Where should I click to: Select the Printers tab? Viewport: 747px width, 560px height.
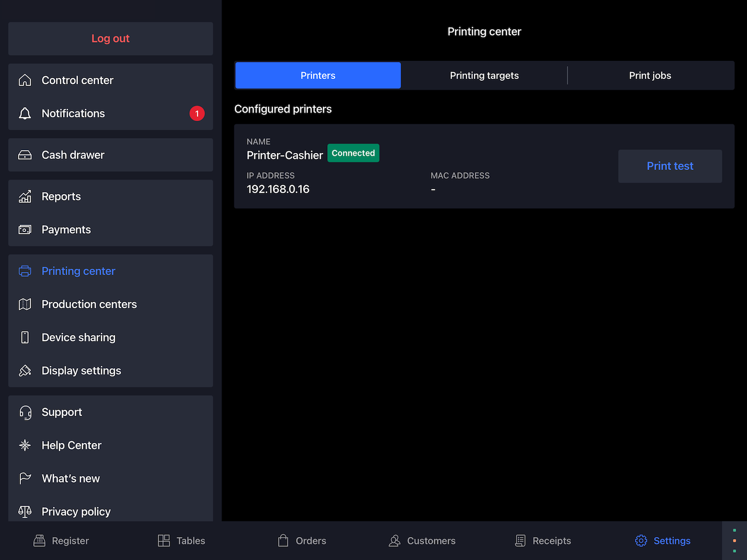click(318, 76)
